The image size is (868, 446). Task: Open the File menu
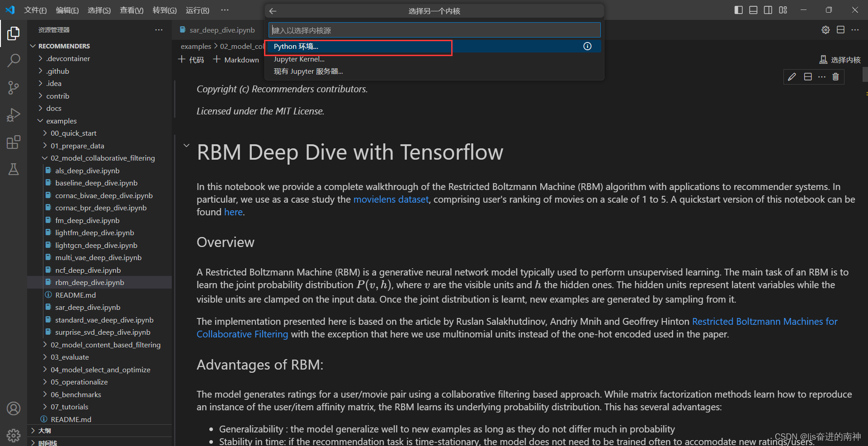click(x=35, y=10)
